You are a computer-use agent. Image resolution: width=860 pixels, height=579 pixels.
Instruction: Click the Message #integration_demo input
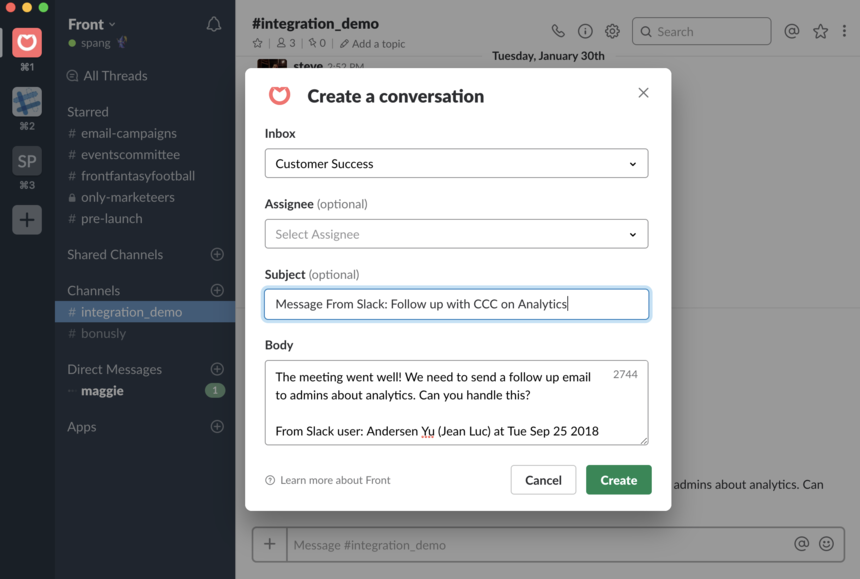pos(540,545)
